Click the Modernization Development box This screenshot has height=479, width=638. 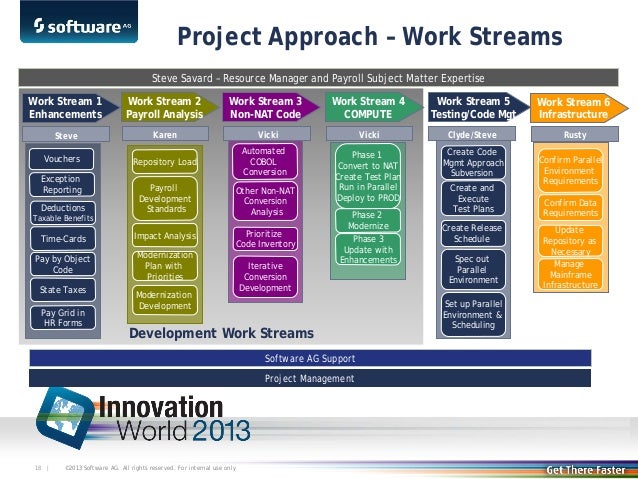click(165, 300)
